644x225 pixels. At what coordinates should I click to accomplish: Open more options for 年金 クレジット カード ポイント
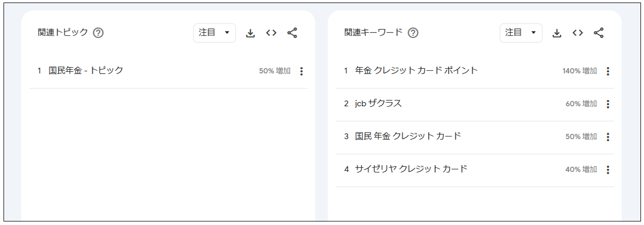608,71
